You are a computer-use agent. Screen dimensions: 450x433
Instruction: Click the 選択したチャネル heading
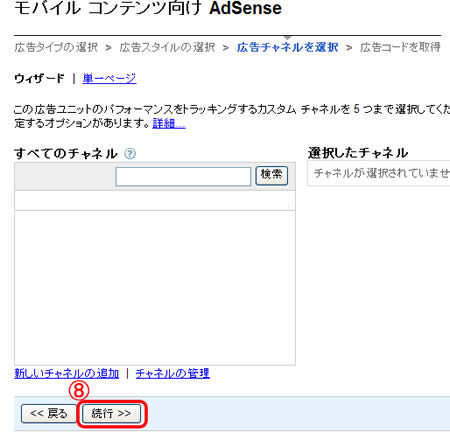(x=358, y=153)
